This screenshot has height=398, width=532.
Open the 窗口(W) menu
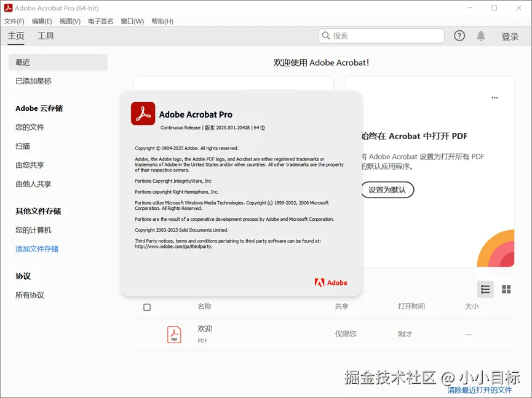click(x=132, y=22)
